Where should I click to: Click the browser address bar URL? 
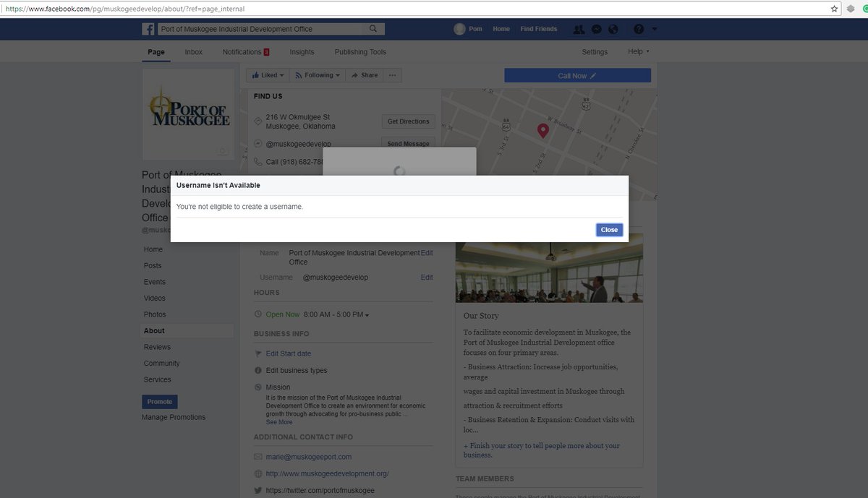[x=125, y=9]
